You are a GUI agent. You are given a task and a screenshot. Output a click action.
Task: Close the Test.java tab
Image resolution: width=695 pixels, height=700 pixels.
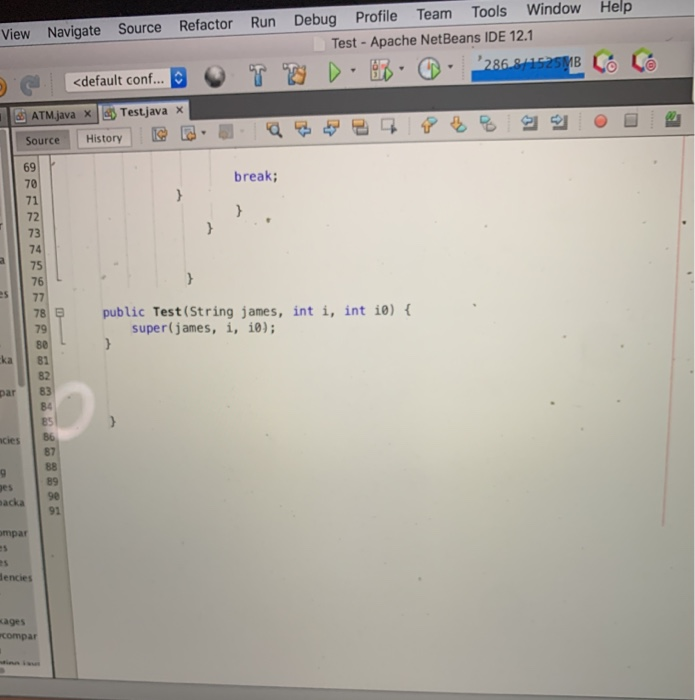coord(179,110)
